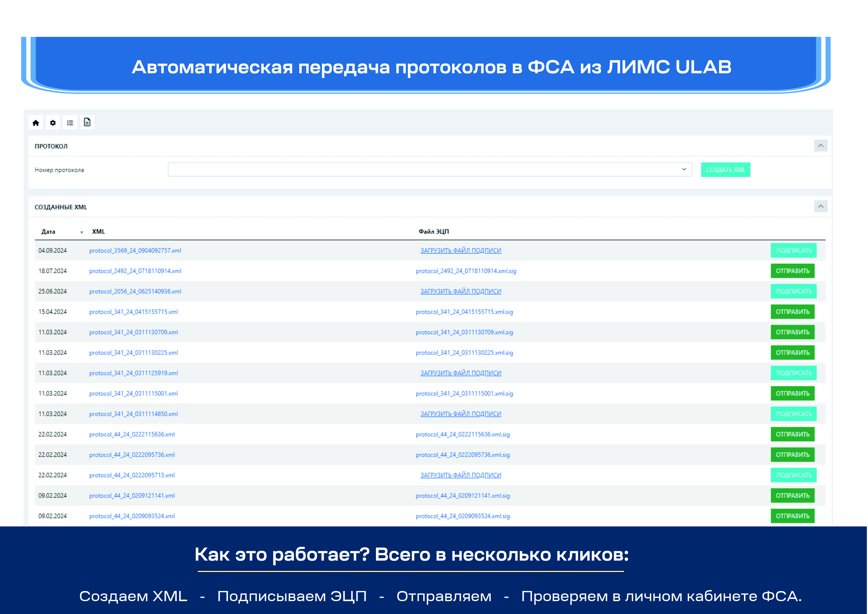
Task: Click ОТПРАВИТЬ for 15.04.2024 row
Action: click(793, 311)
